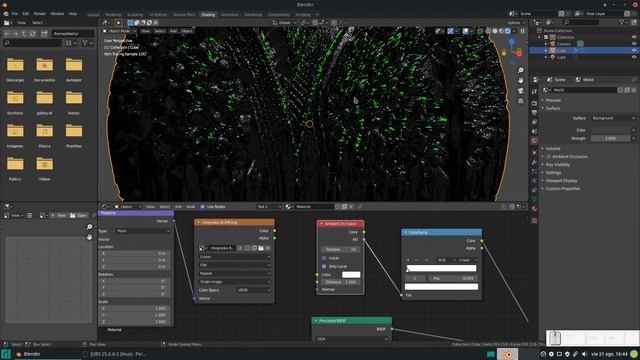Image resolution: width=640 pixels, height=360 pixels.
Task: Expand the Viewport Display panel
Action: coord(561,181)
